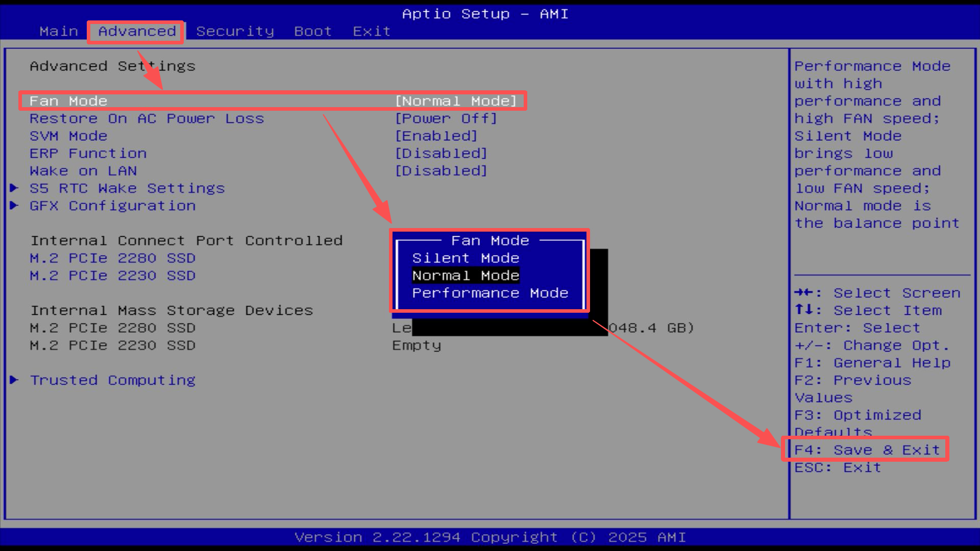980x551 pixels.
Task: Select the Exit menu tab
Action: click(x=372, y=32)
